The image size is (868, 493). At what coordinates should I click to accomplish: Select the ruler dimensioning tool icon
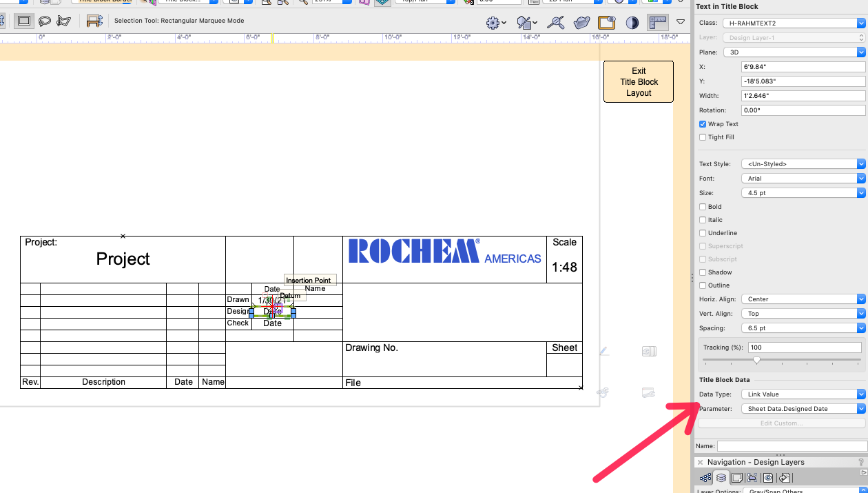point(657,23)
